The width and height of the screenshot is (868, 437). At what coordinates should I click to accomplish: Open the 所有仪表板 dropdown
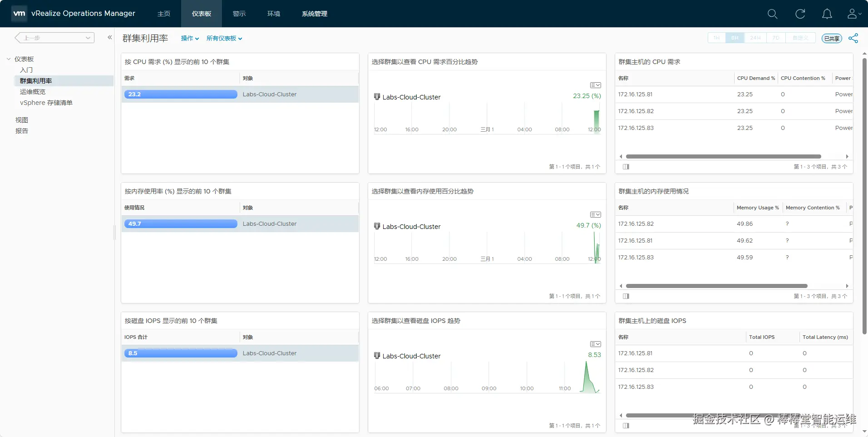(224, 38)
